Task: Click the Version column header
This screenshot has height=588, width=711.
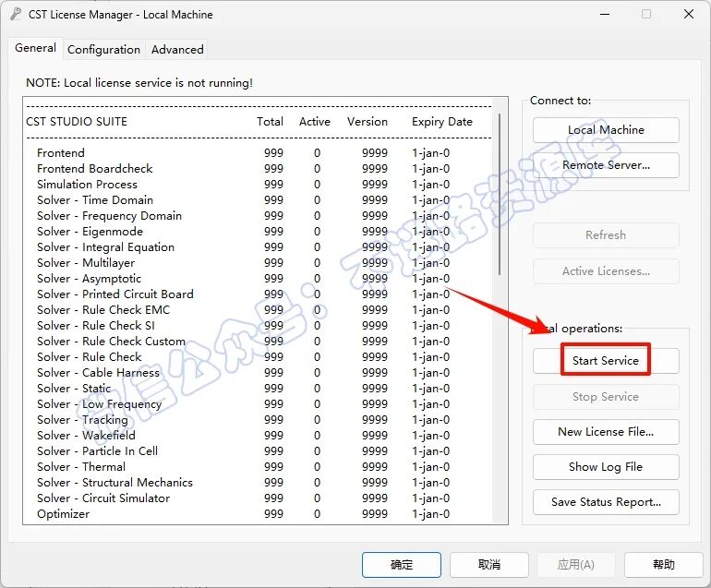Action: click(x=368, y=122)
